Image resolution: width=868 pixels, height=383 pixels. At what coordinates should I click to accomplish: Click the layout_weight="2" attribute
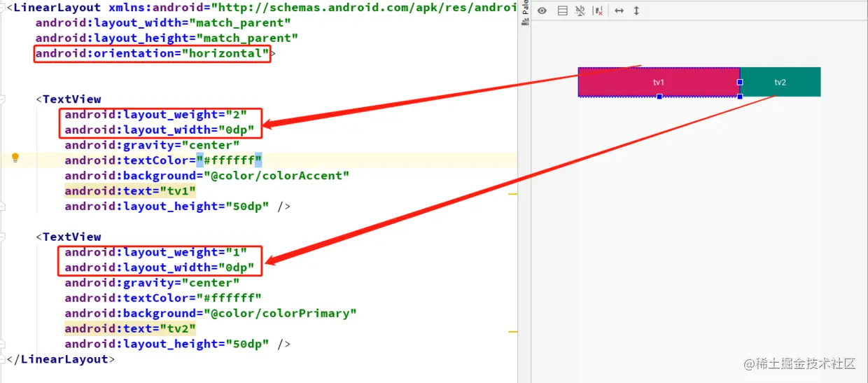156,115
